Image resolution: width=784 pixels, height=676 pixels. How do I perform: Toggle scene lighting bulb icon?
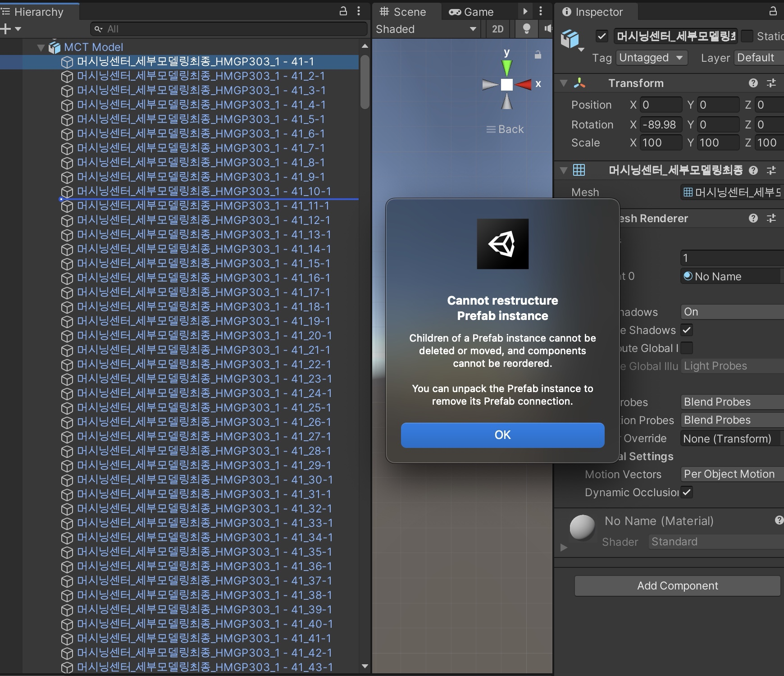[526, 29]
